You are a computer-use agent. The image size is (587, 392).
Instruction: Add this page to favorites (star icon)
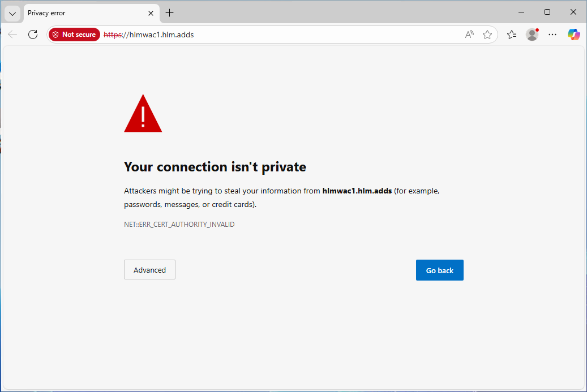pos(487,35)
